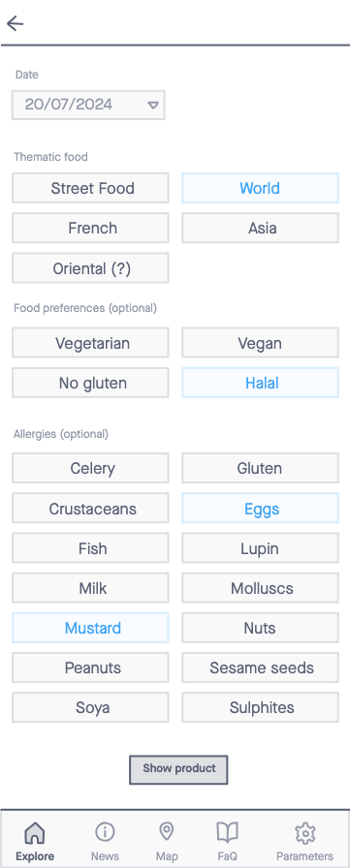Select Street Food theme

pyautogui.click(x=90, y=188)
